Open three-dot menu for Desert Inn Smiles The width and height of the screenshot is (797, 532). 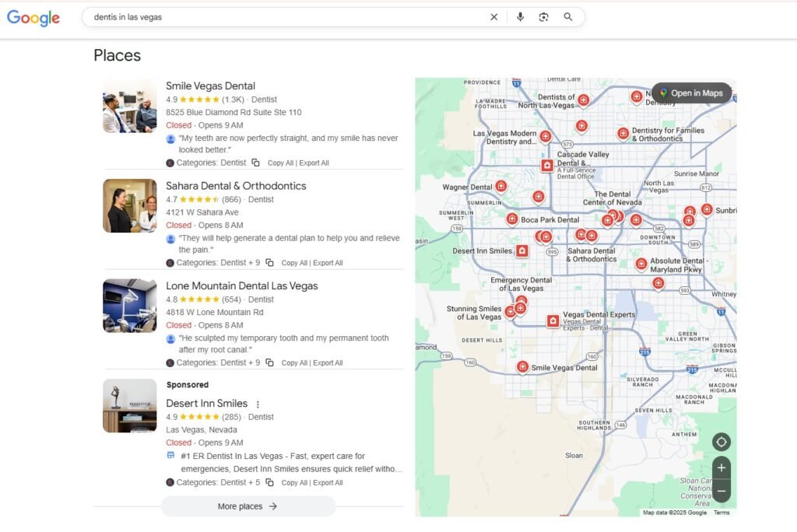click(258, 404)
